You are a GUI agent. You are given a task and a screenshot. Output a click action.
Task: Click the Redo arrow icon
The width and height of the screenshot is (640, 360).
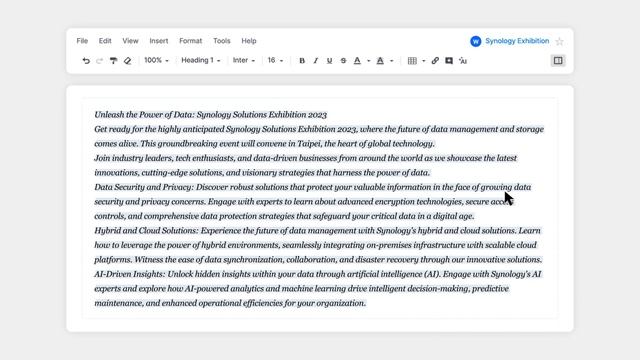click(x=100, y=61)
